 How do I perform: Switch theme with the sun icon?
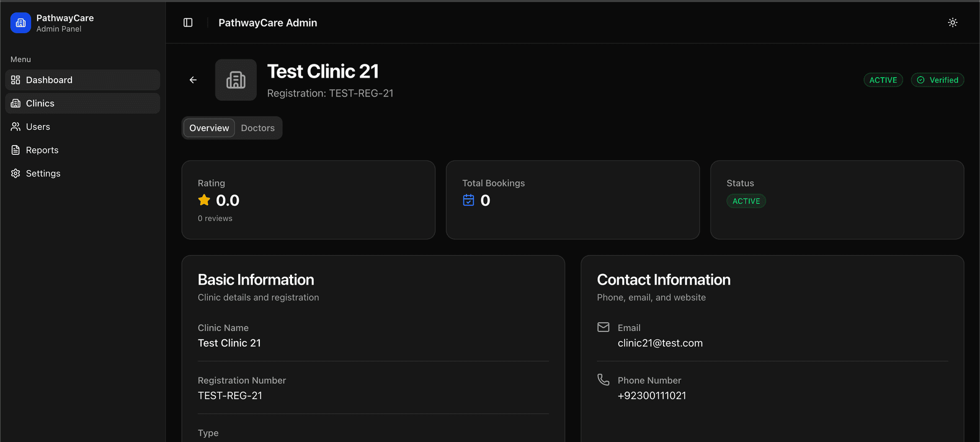952,22
